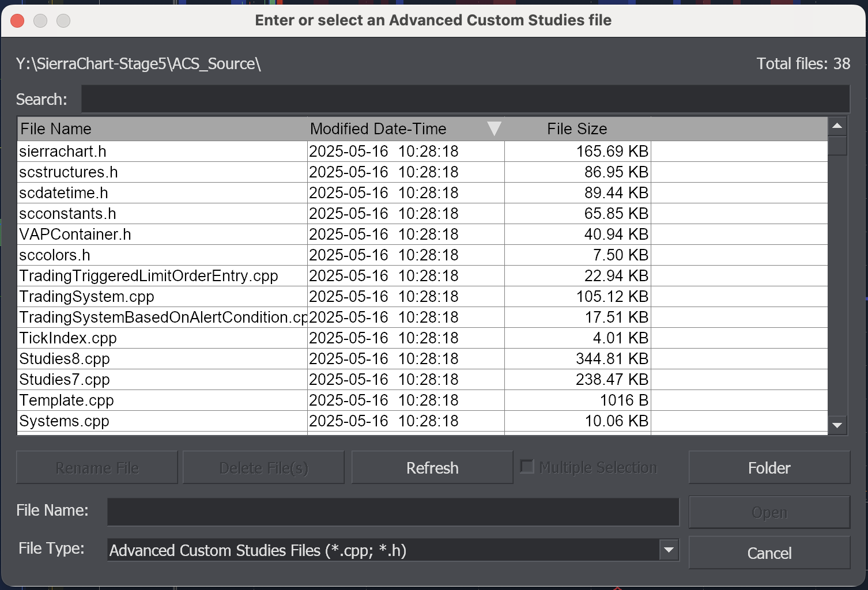
Task: Sort by the Modified Date-Time column header
Action: (406, 128)
